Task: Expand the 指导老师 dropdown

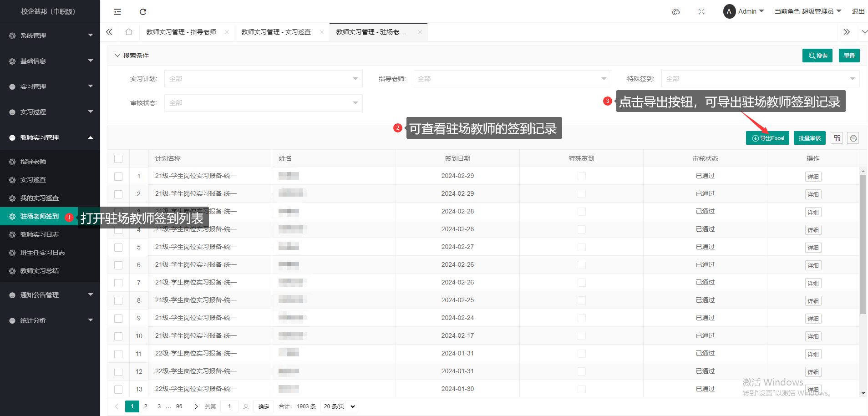Action: (512, 79)
